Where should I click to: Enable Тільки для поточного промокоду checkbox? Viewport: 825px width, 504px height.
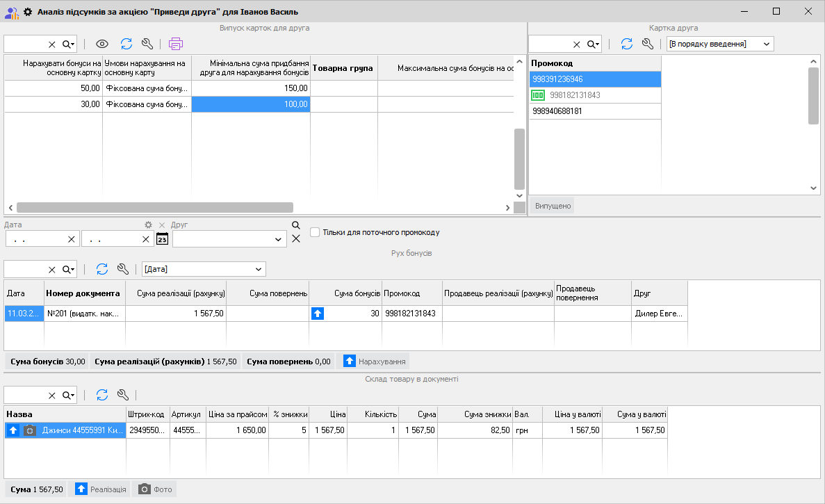pyautogui.click(x=315, y=232)
